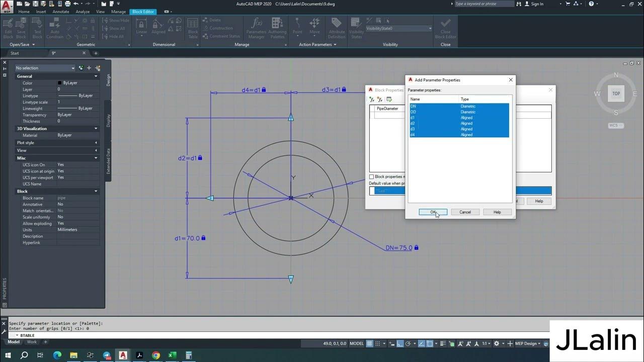Click the Test Block ribbon icon
Viewport: 644px width, 362px height.
38,28
